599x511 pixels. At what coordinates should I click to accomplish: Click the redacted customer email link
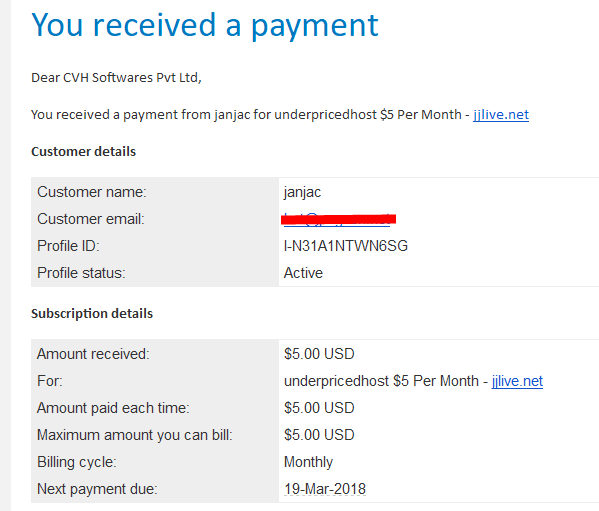[x=338, y=219]
